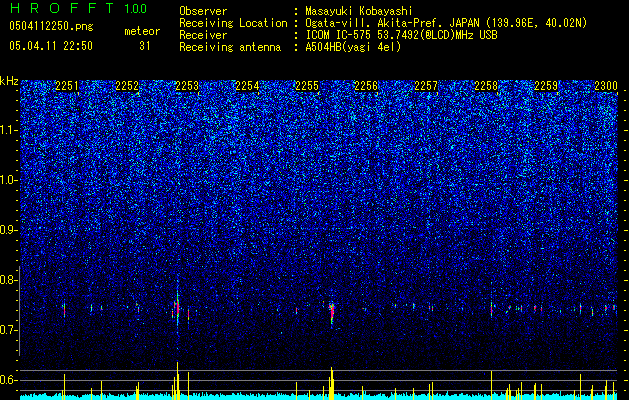Screen dimensions: 629x400
Task: Click the 'Receiver' field label
Action: point(203,35)
